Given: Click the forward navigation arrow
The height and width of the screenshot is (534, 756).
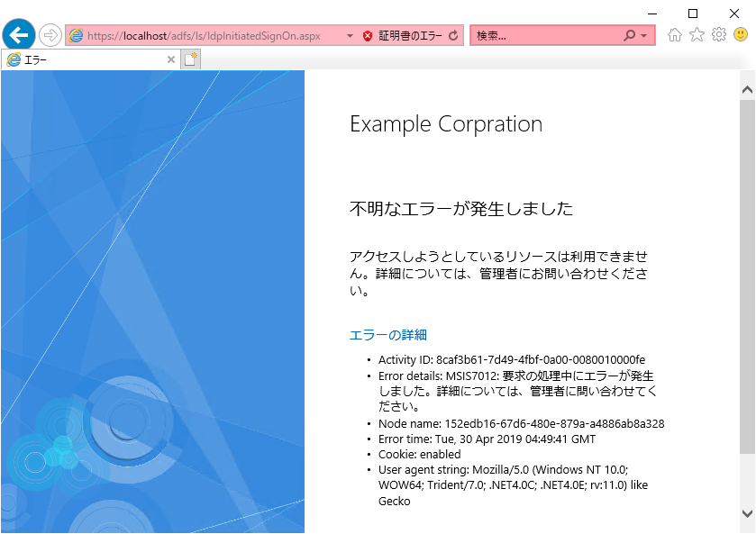Looking at the screenshot, I should [50, 35].
